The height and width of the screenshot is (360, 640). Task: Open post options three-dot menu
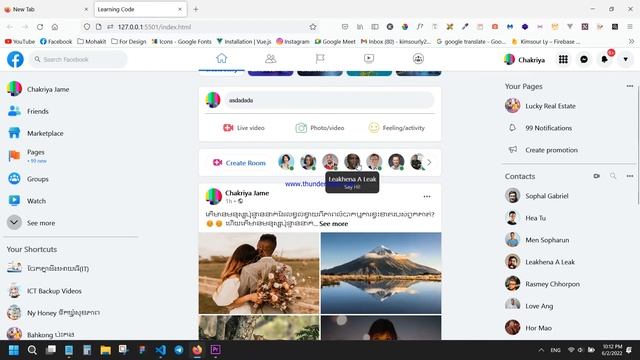[427, 196]
